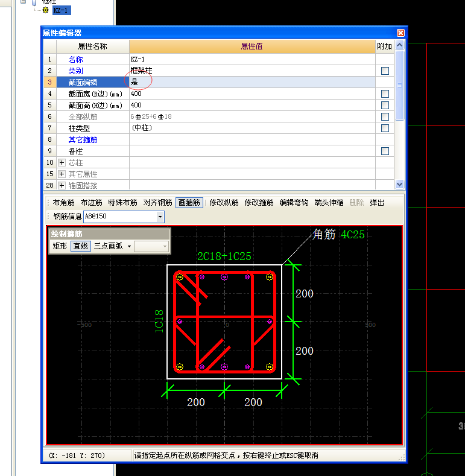Click the KZ-1 gear icon in tree

point(45,10)
